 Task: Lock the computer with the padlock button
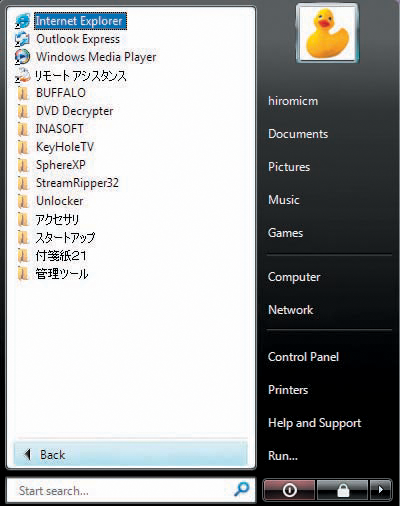point(343,490)
